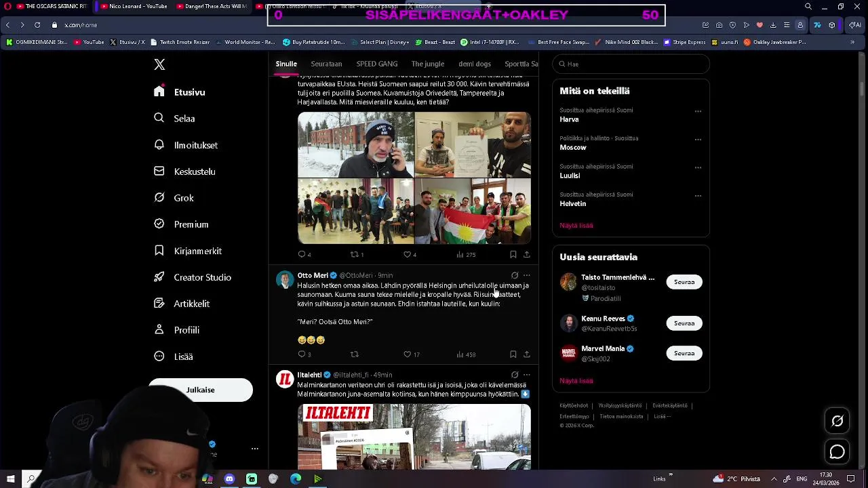Open Windows Start menu
This screenshot has height=488, width=868.
[10, 479]
